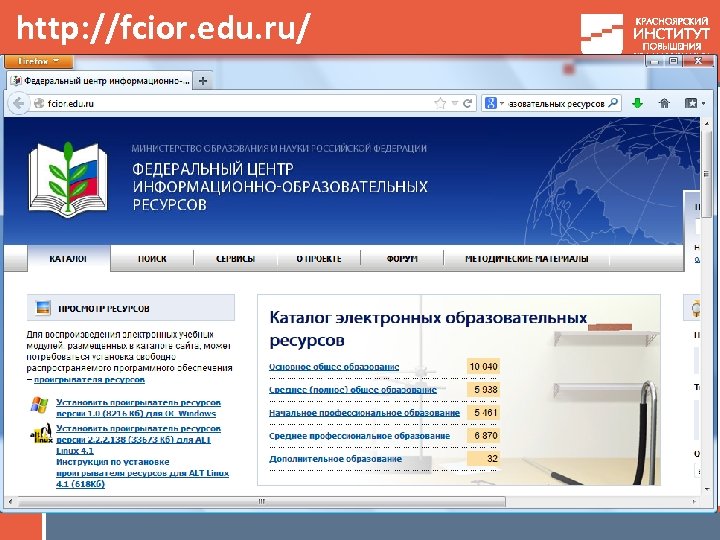
Task: Open Начальное профессиональное образование link
Action: [x=364, y=413]
